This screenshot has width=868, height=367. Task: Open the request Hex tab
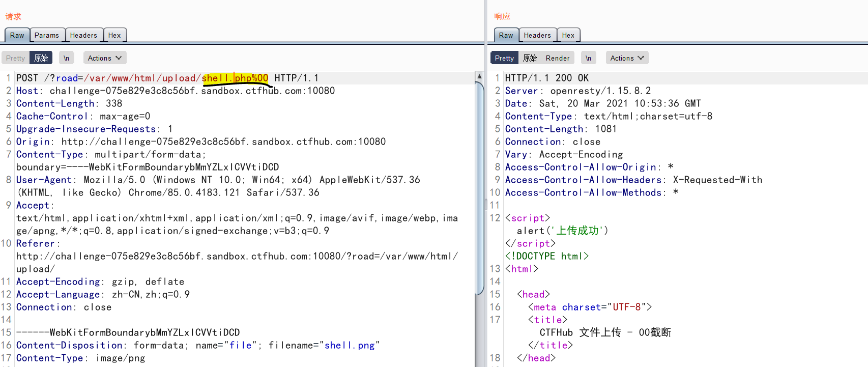point(114,35)
